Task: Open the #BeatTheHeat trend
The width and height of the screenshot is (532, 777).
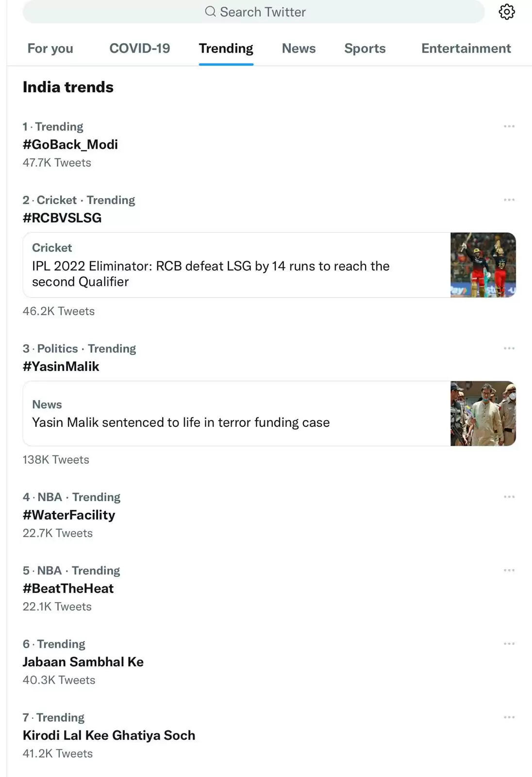Action: 68,589
